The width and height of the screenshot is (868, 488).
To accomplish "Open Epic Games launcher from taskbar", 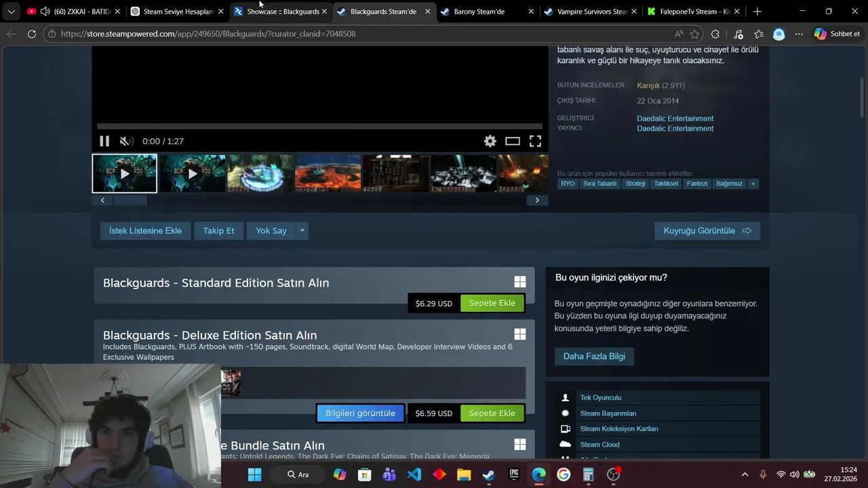I will (514, 474).
